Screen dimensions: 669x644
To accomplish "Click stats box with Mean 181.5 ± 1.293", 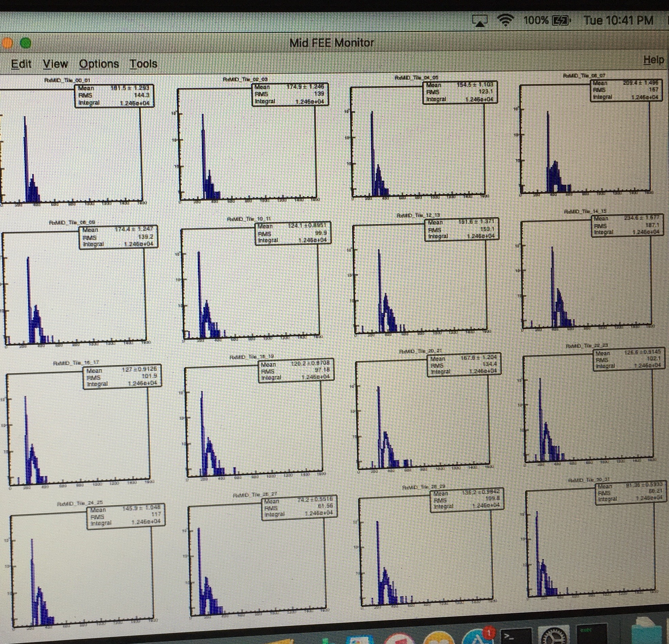I will pyautogui.click(x=114, y=96).
